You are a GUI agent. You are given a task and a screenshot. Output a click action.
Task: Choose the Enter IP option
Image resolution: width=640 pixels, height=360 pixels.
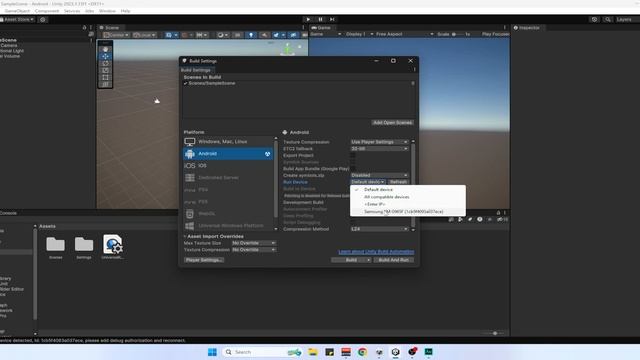pyautogui.click(x=408, y=204)
